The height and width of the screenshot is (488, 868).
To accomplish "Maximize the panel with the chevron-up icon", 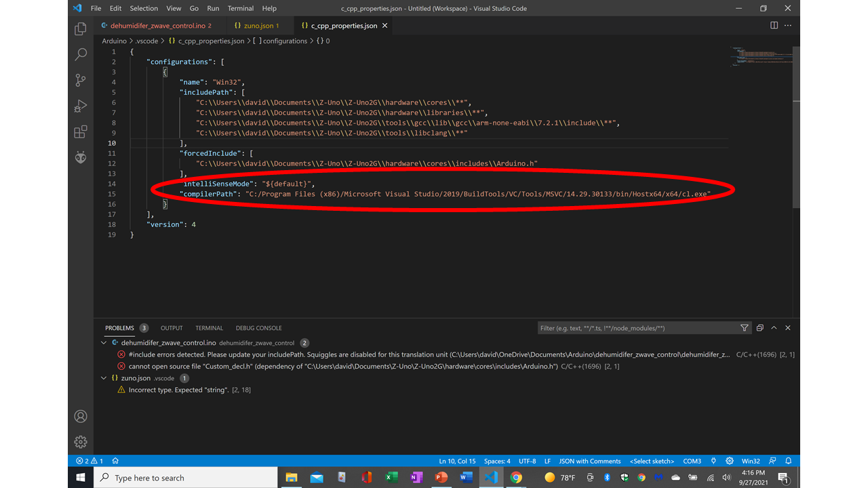I will (x=774, y=328).
